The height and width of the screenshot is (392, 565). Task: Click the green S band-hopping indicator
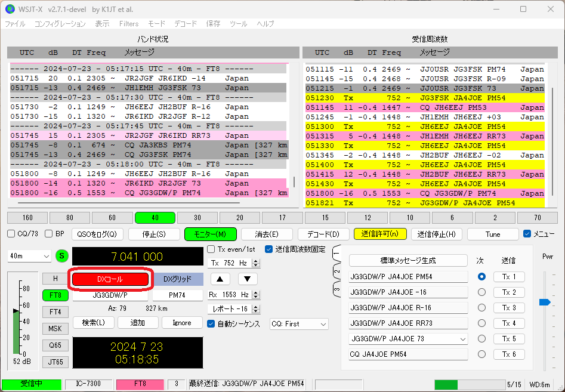pos(61,256)
